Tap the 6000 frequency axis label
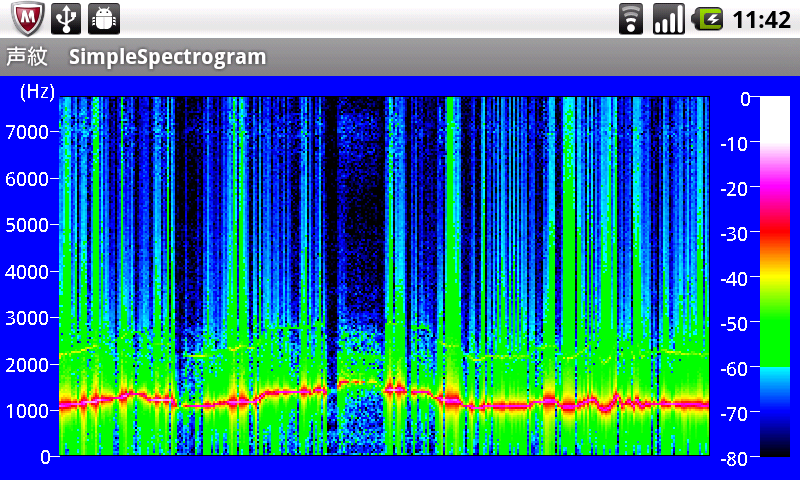Viewport: 800px width, 480px height. click(27, 179)
